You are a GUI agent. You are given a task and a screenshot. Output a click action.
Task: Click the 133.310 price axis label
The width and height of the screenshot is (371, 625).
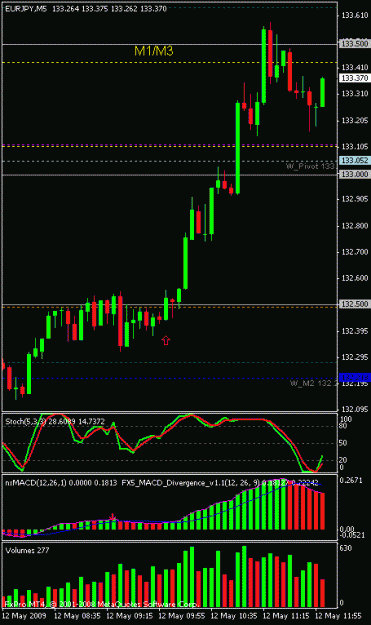click(354, 94)
